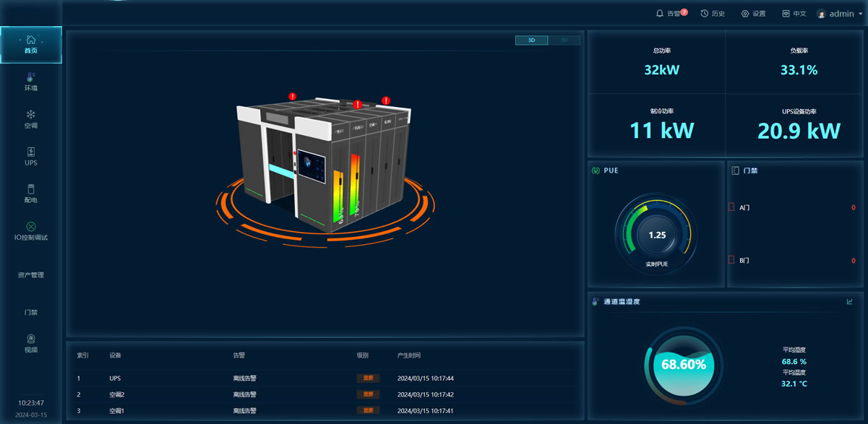Click the 告警 alarm bell icon
This screenshot has height=424, width=868.
660,14
